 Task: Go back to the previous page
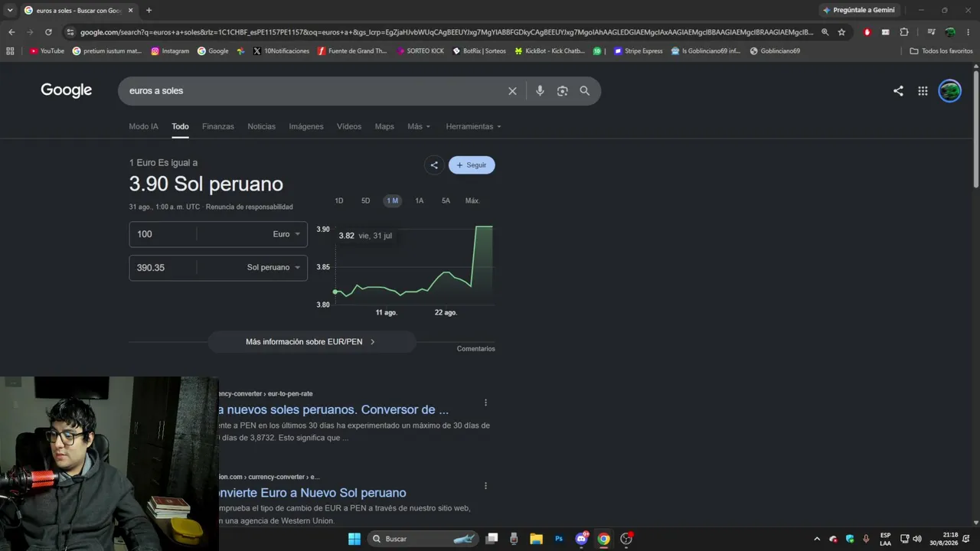coord(11,32)
